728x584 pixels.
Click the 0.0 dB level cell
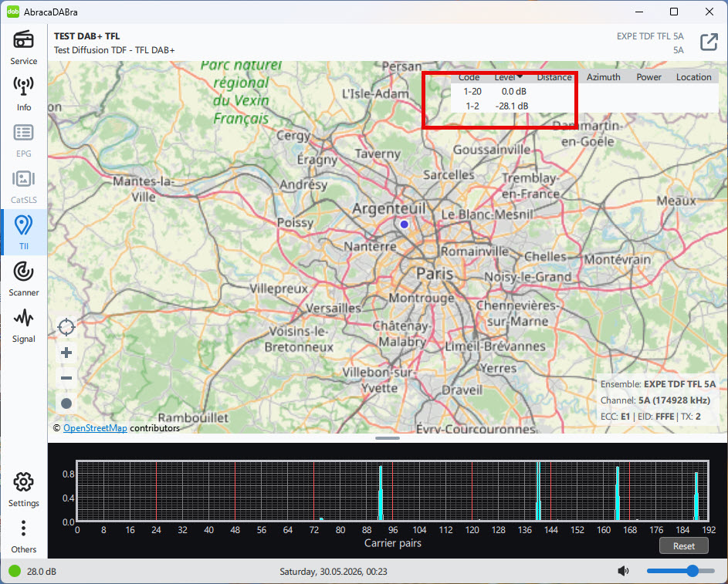[x=514, y=91]
